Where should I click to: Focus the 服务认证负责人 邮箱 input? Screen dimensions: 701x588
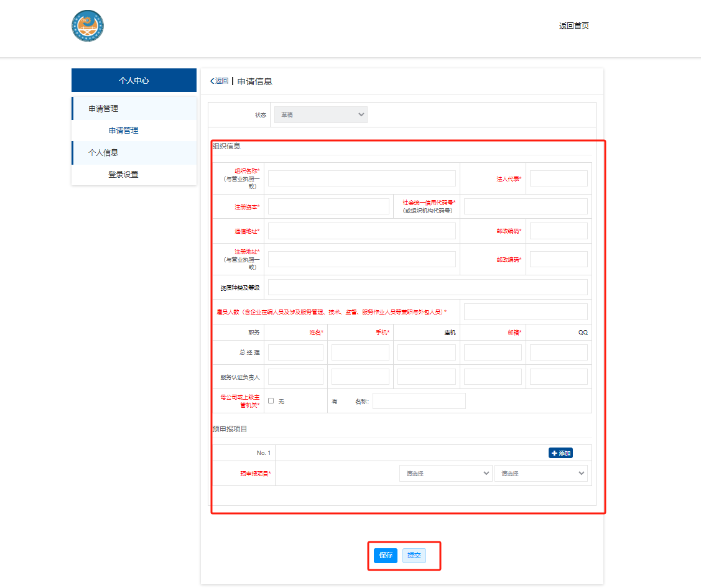pyautogui.click(x=493, y=377)
